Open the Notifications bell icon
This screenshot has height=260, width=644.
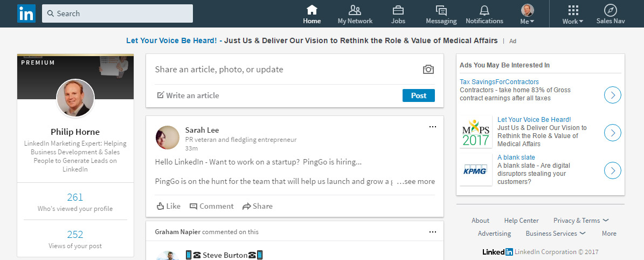484,10
